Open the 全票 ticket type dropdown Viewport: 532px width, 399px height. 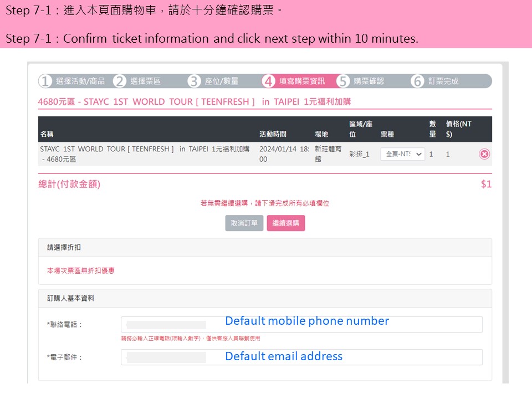402,154
